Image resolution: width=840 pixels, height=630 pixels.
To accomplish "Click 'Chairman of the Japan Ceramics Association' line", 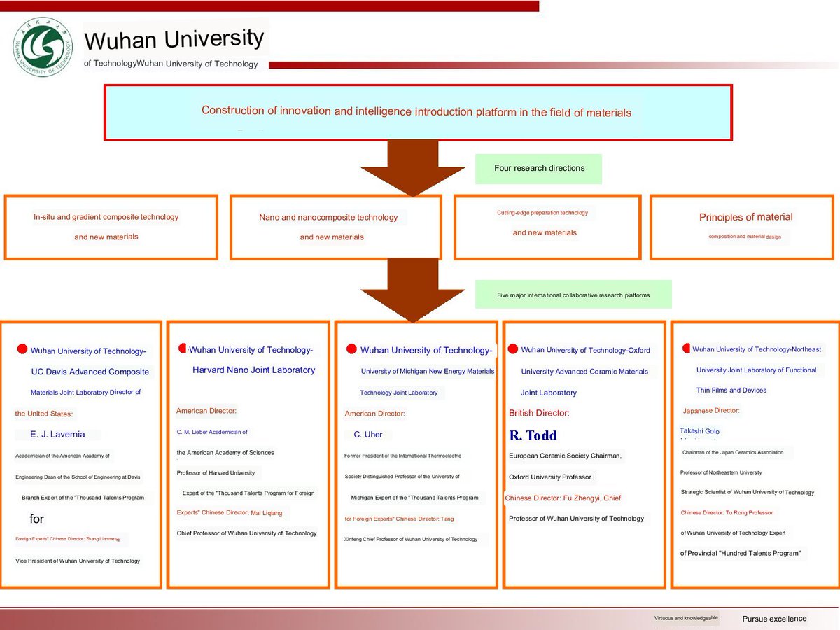I will click(733, 452).
